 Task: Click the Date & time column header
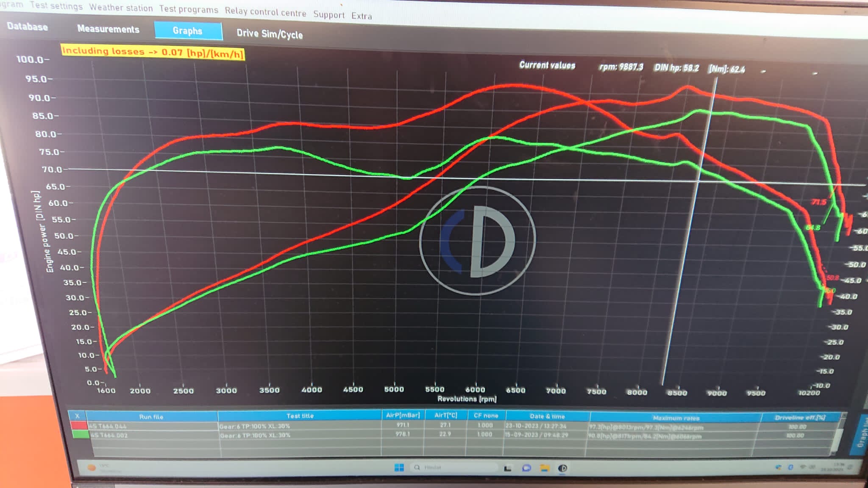pyautogui.click(x=547, y=416)
